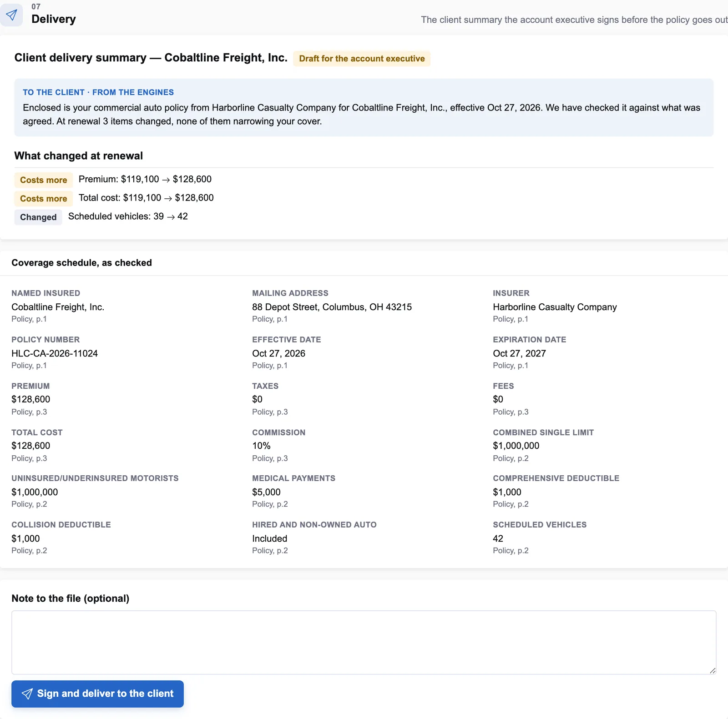The height and width of the screenshot is (719, 728).
Task: Click the textarea resize handle corner
Action: [713, 670]
